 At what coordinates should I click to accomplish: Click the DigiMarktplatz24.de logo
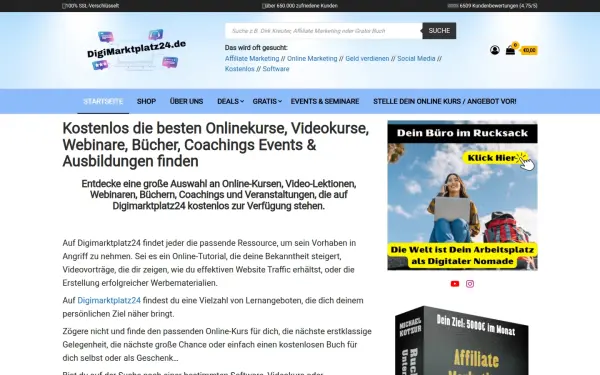pyautogui.click(x=136, y=51)
